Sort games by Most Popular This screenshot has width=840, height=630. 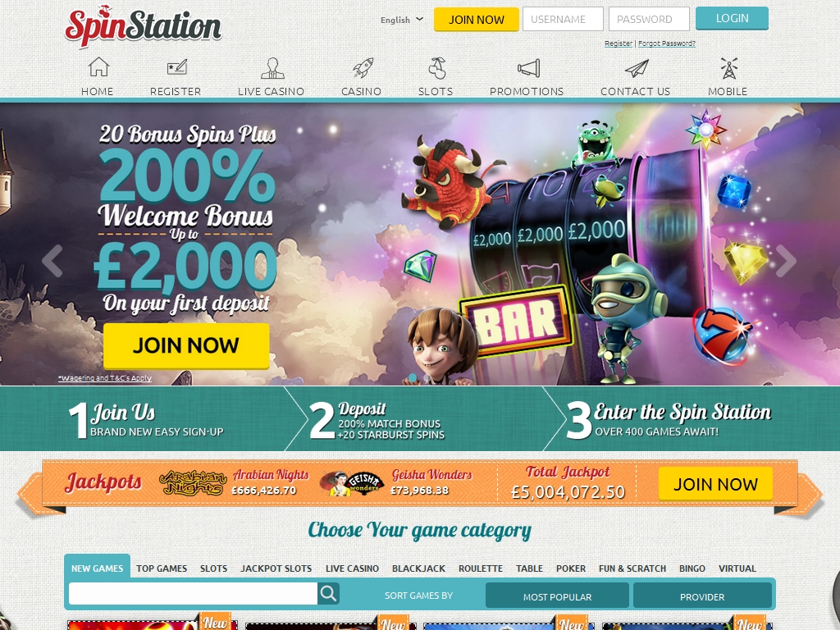point(557,596)
